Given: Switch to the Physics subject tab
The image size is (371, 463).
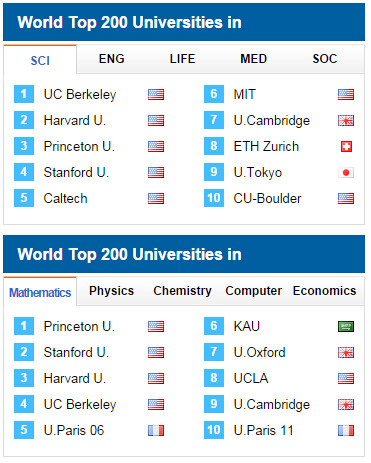Looking at the screenshot, I should [112, 291].
